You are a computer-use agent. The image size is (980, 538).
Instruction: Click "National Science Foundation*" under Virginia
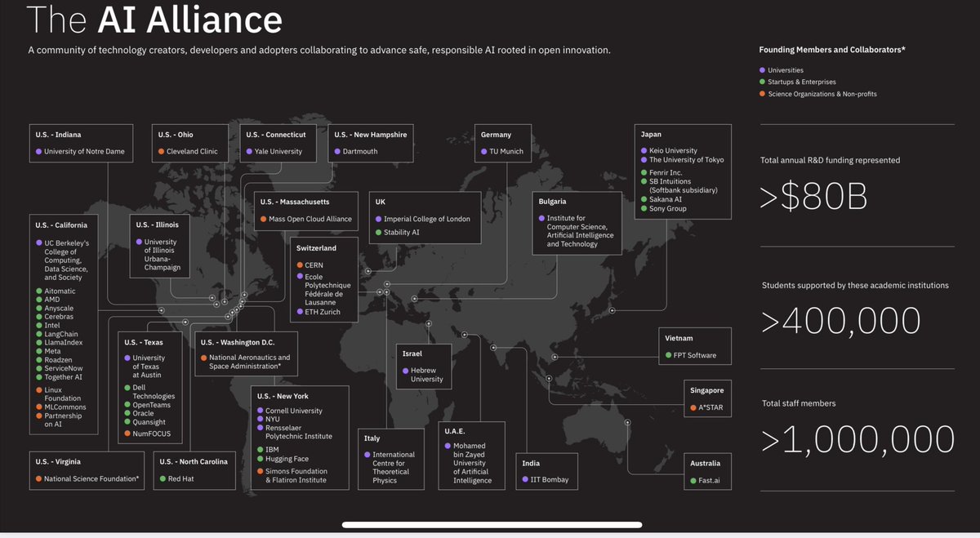(x=92, y=479)
